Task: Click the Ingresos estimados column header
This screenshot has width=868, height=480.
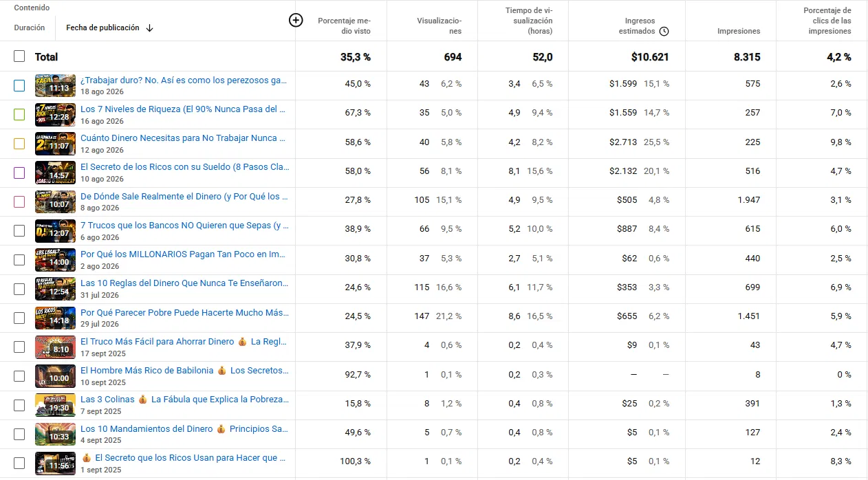Action: click(x=636, y=26)
